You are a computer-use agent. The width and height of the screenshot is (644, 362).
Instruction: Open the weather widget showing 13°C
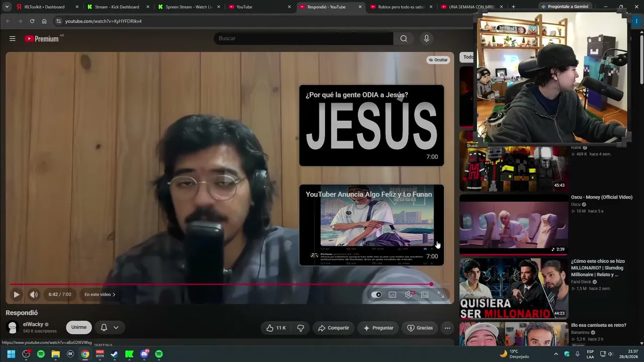514,354
